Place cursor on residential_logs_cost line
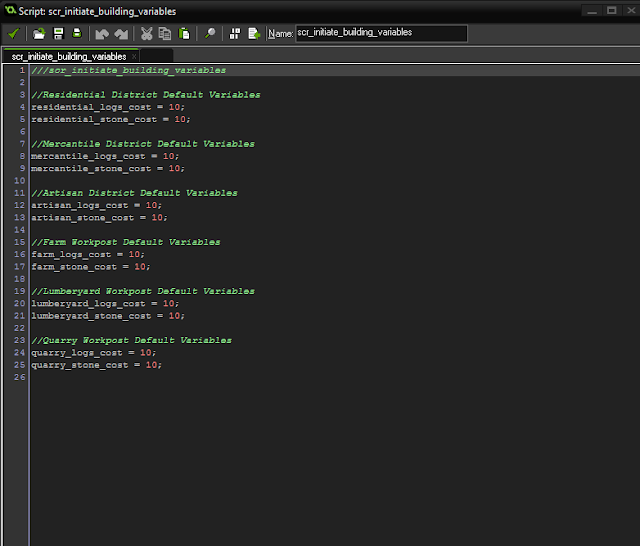The height and width of the screenshot is (546, 640). (108, 107)
